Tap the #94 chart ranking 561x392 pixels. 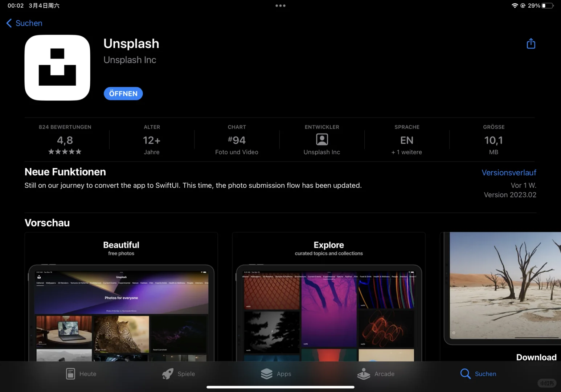[x=237, y=140]
